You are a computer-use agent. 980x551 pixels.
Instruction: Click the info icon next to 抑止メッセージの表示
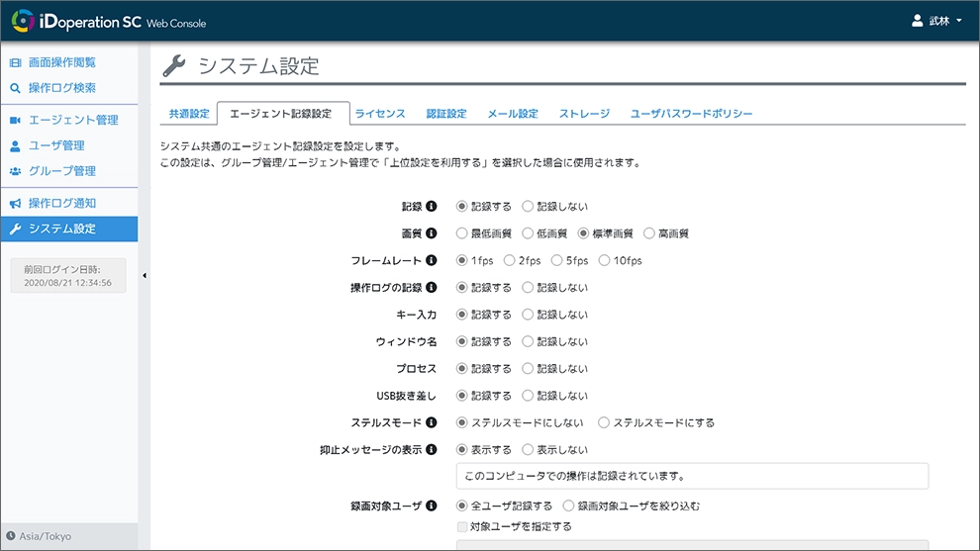click(x=432, y=450)
